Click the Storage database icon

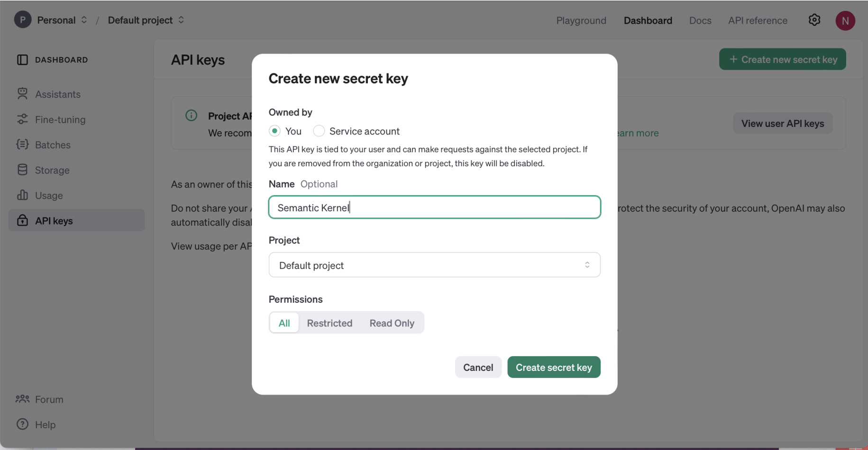(x=22, y=170)
